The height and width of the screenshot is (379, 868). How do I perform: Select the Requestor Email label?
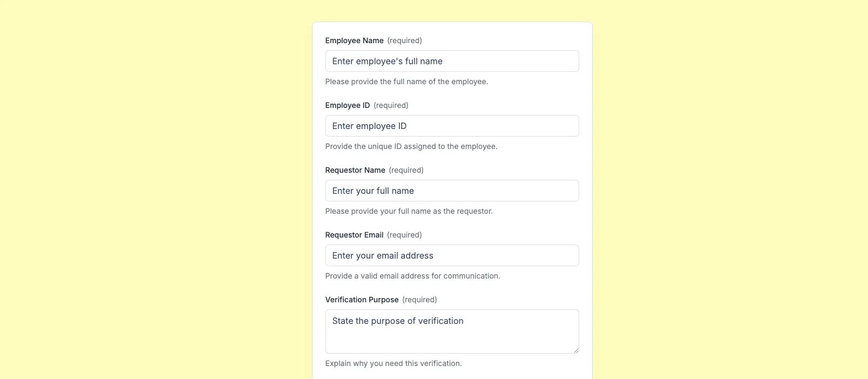tap(354, 235)
